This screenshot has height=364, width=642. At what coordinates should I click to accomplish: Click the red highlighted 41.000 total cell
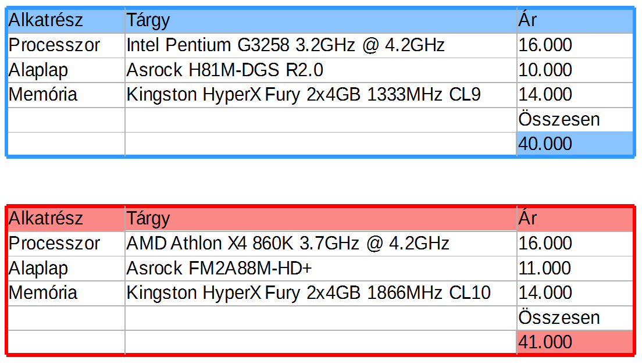click(x=573, y=342)
